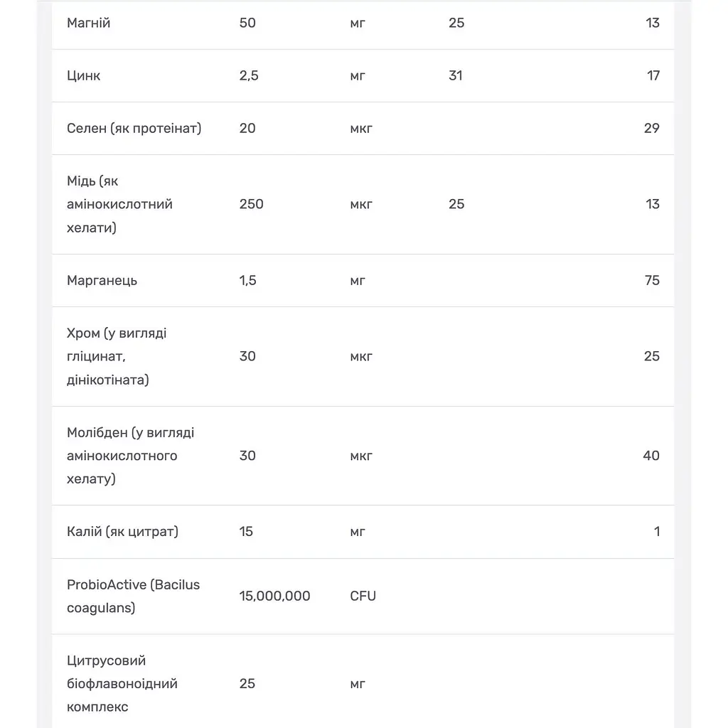The image size is (728, 728).
Task: Click the Марганець row name
Action: pyautogui.click(x=102, y=280)
